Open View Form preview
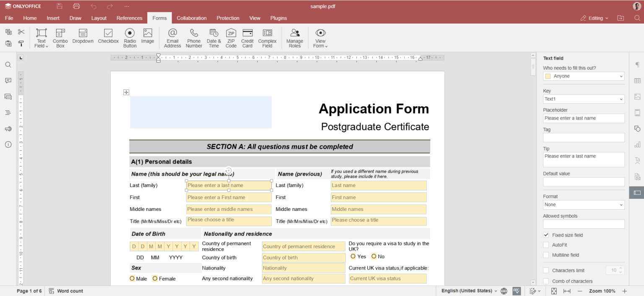 pyautogui.click(x=320, y=38)
